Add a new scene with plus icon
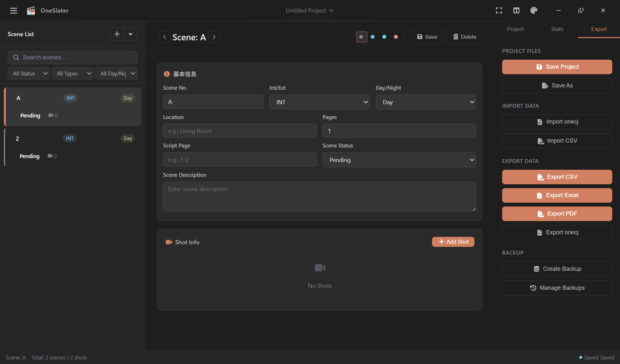 tap(117, 34)
